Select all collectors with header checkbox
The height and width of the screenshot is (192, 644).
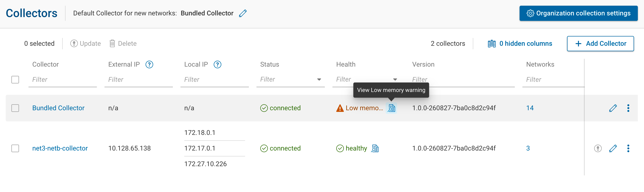coord(15,80)
